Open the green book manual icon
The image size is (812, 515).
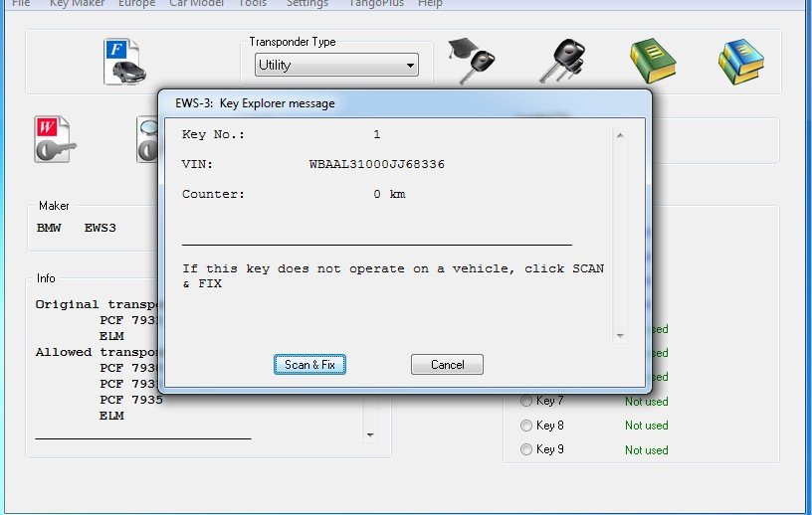(653, 61)
